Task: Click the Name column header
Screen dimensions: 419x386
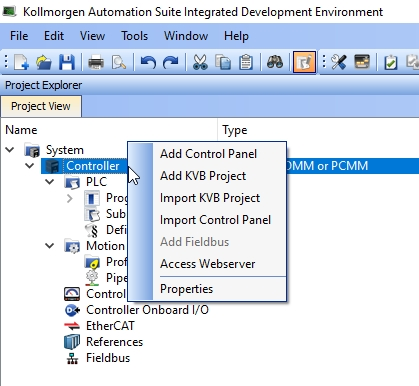Action: click(21, 130)
